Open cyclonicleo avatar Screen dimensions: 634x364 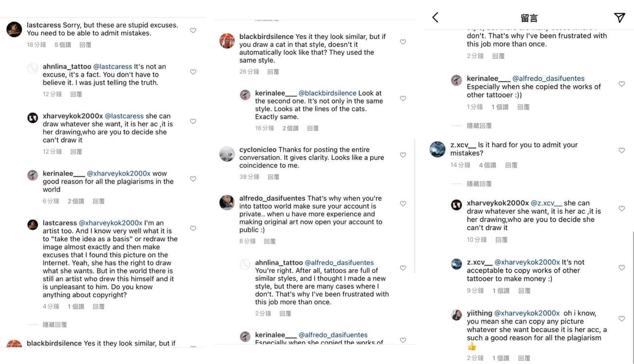pos(227,154)
